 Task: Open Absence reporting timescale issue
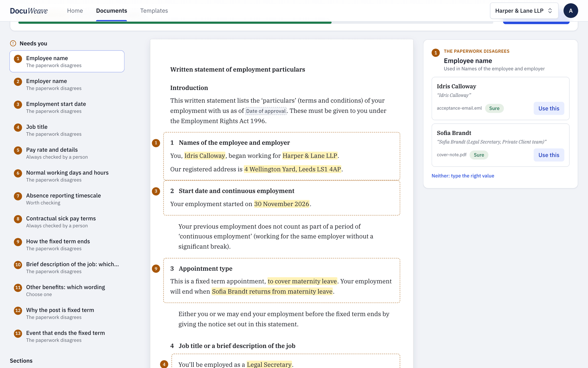click(67, 199)
